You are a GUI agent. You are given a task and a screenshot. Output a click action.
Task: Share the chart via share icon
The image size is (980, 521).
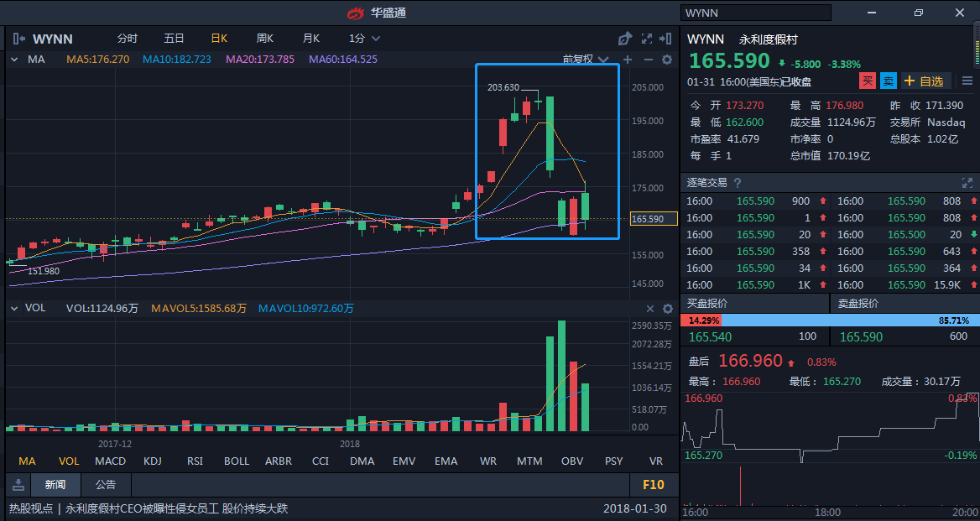[x=624, y=39]
